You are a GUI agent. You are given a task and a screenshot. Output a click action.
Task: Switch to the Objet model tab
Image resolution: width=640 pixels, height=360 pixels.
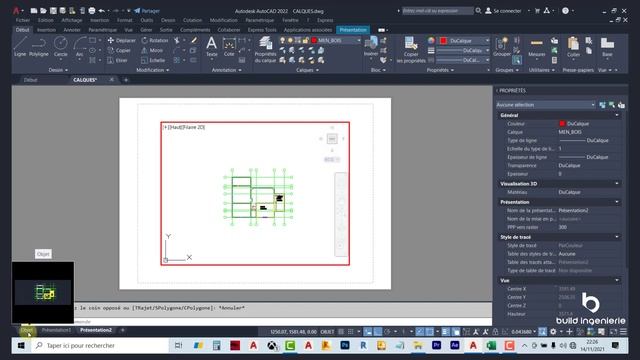click(x=27, y=330)
